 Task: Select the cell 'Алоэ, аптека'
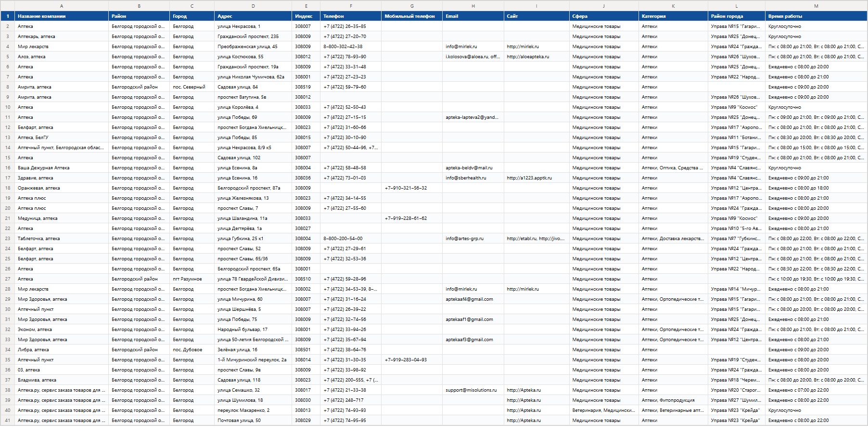click(62, 57)
